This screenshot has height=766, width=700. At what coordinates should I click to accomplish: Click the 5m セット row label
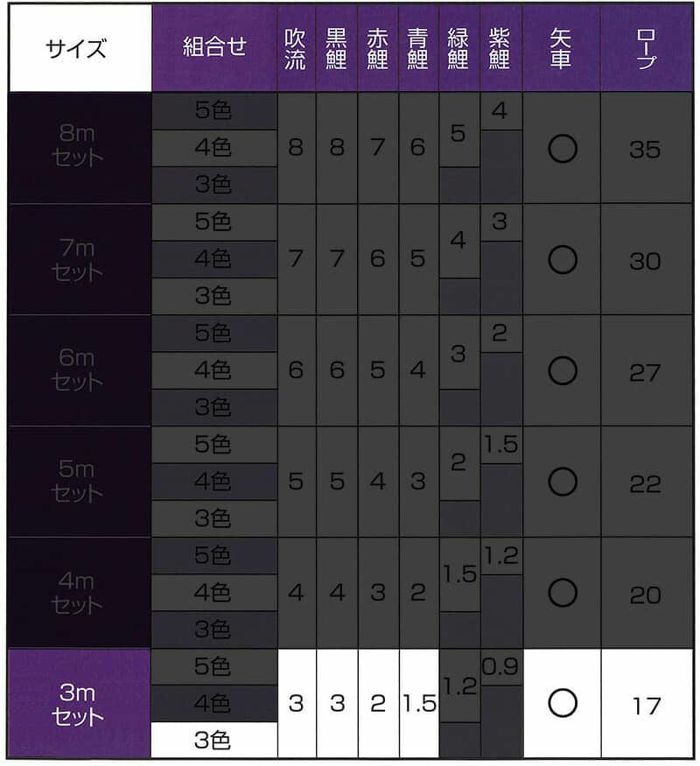tap(78, 482)
